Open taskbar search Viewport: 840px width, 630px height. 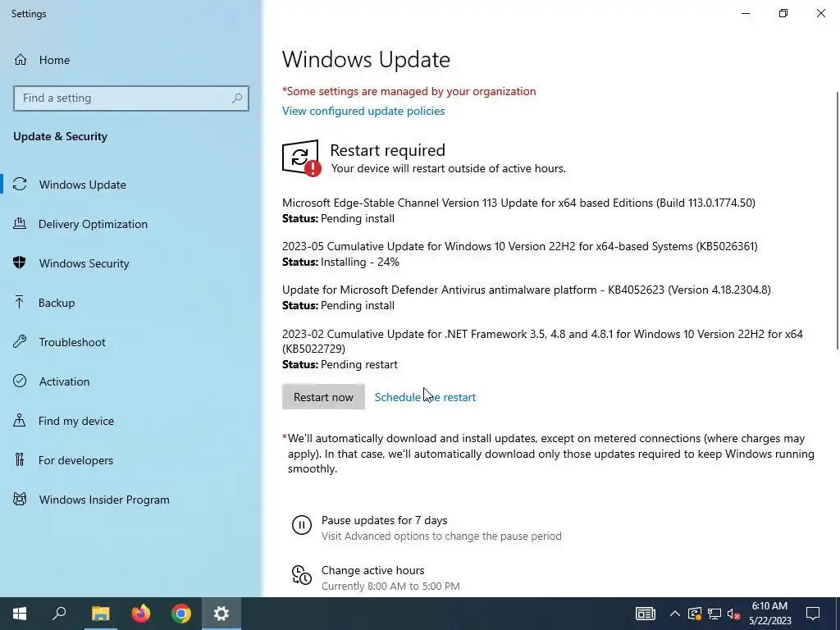59,614
